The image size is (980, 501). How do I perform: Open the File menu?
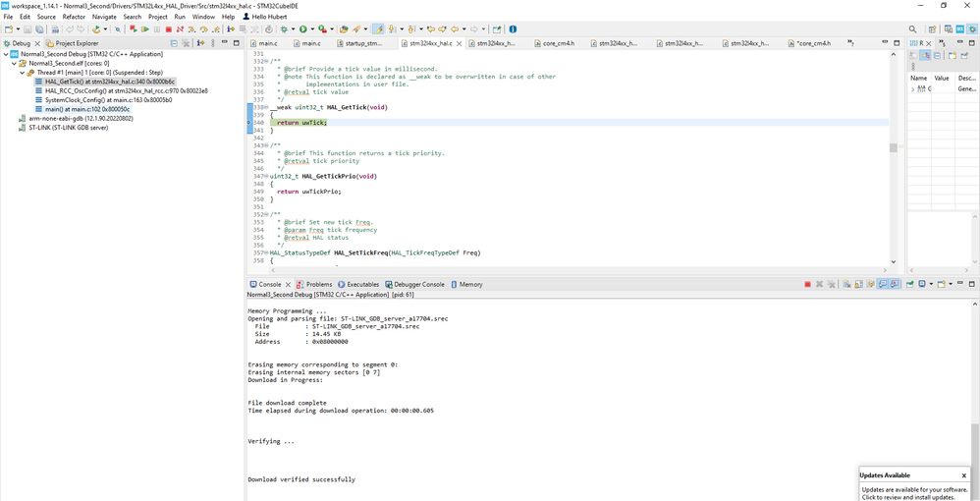coord(8,17)
